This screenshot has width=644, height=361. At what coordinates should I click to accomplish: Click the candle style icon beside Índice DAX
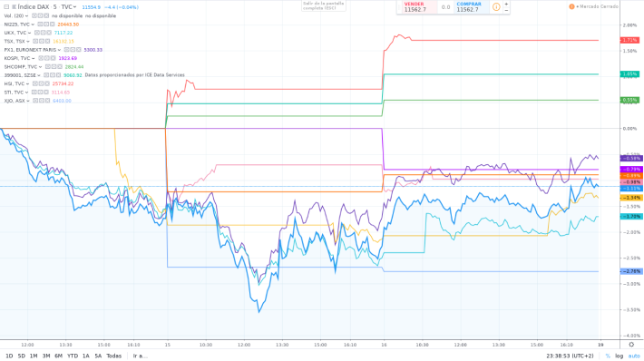point(14,7)
